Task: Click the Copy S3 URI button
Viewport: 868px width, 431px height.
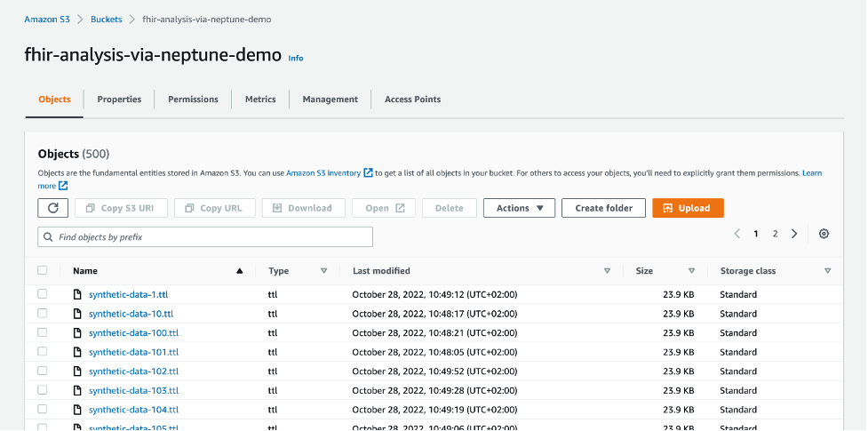Action: click(121, 208)
